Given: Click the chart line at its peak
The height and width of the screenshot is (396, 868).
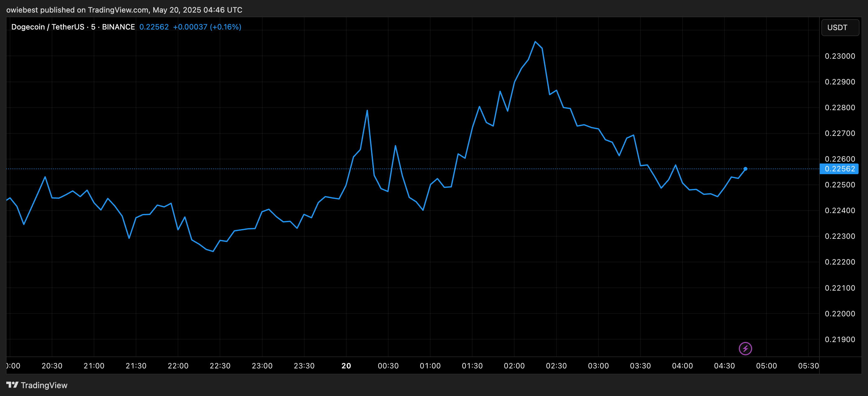Looking at the screenshot, I should click(536, 42).
